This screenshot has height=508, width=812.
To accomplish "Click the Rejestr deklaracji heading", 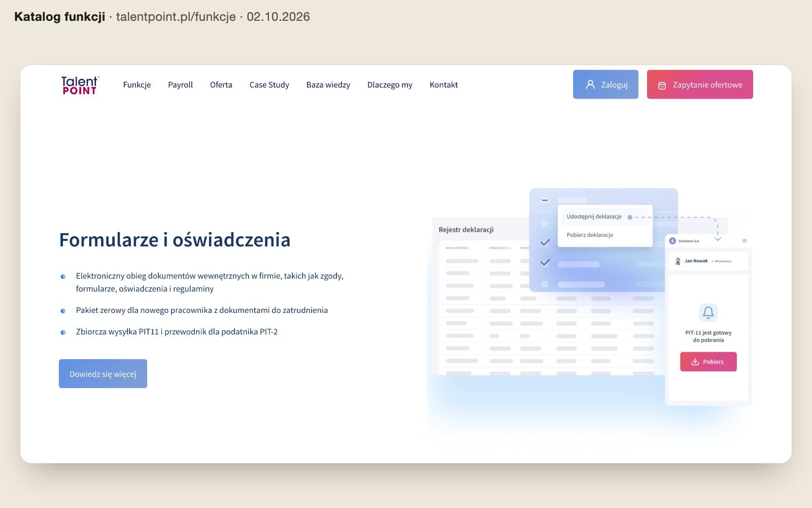I will coord(466,230).
